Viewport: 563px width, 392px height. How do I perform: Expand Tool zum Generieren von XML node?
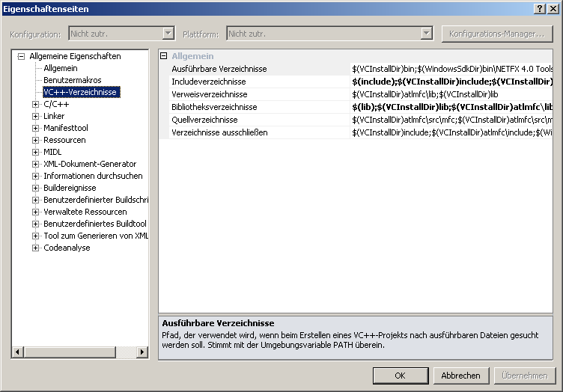tap(35, 236)
